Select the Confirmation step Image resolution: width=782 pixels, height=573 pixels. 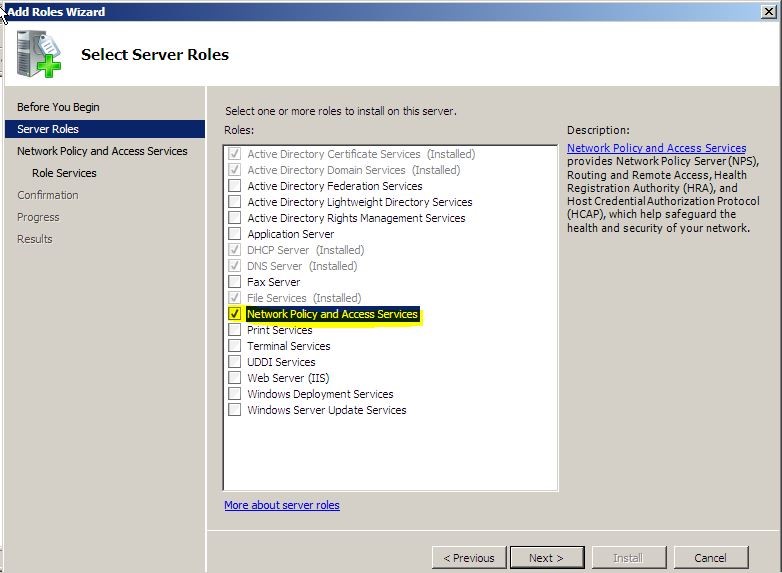click(47, 195)
